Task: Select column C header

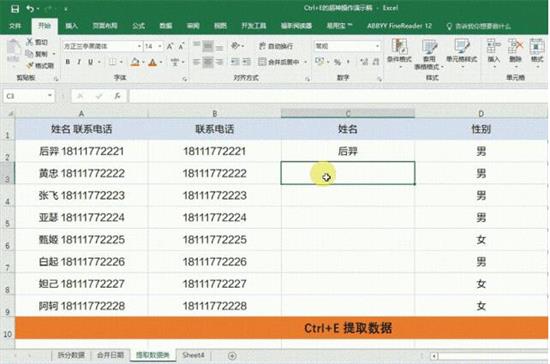Action: tap(348, 113)
